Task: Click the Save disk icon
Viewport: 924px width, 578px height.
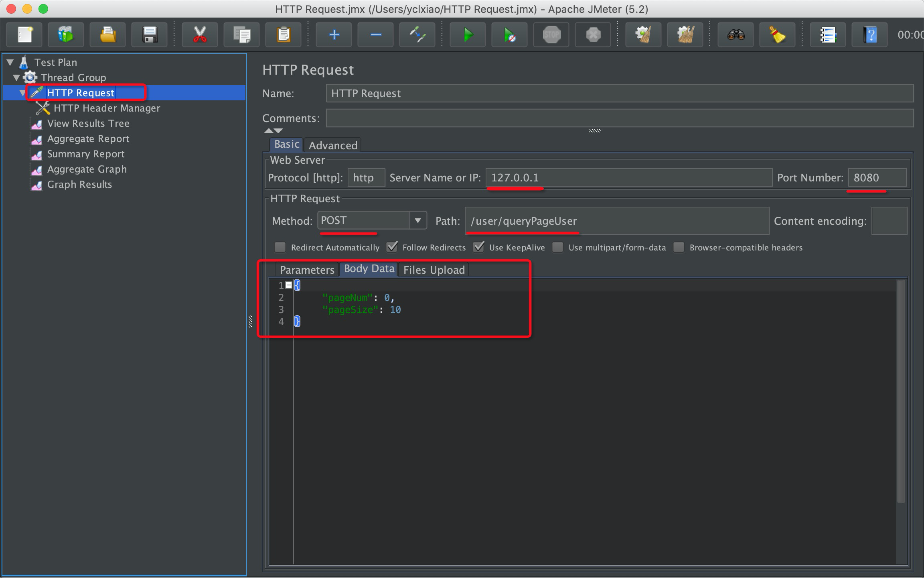Action: coord(150,35)
